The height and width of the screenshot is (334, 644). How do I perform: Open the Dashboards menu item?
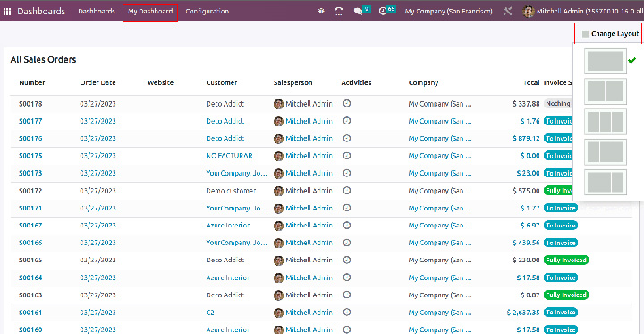coord(97,12)
